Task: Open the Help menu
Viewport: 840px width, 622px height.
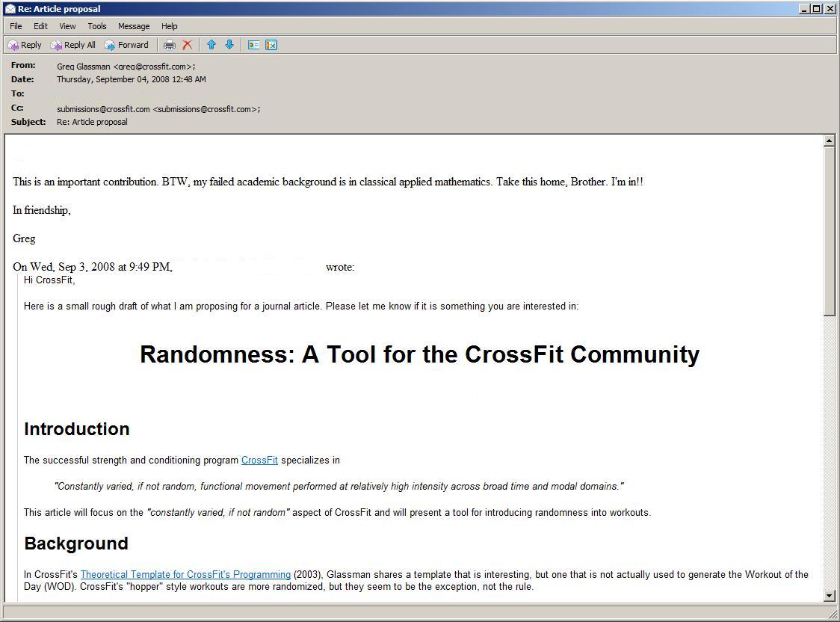Action: pyautogui.click(x=170, y=26)
